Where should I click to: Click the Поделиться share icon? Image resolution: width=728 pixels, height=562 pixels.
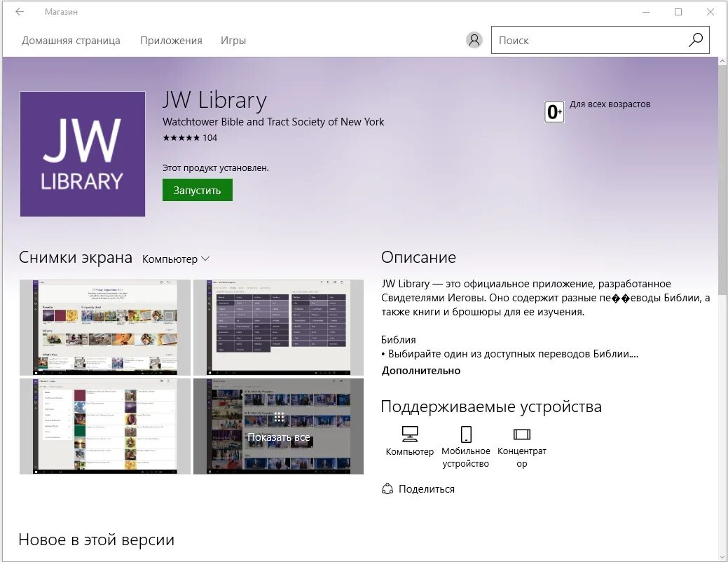[x=386, y=489]
